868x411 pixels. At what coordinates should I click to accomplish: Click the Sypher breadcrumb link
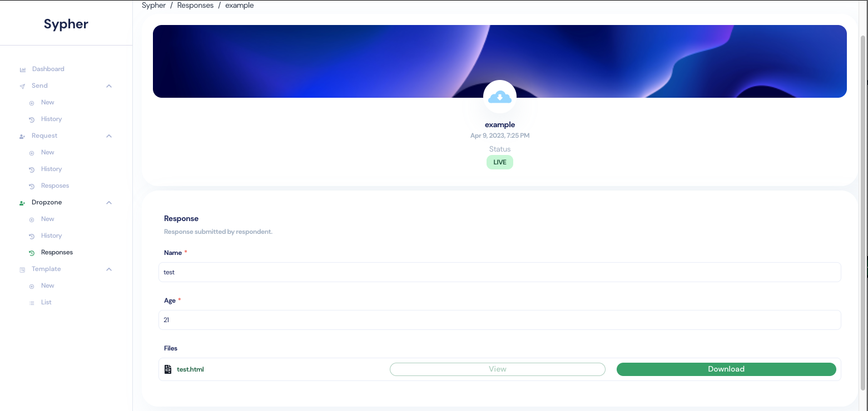[154, 5]
